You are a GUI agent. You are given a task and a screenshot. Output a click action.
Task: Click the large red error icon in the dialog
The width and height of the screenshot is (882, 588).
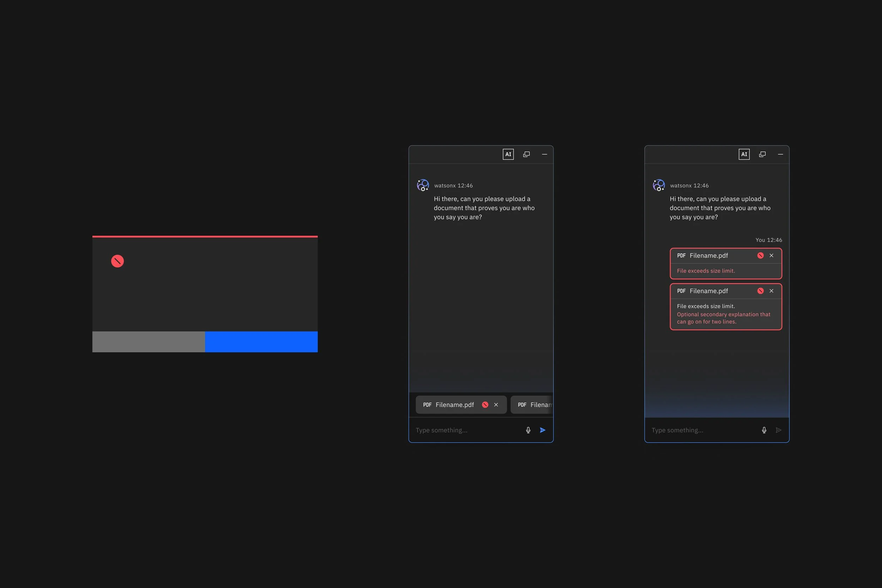(x=117, y=261)
